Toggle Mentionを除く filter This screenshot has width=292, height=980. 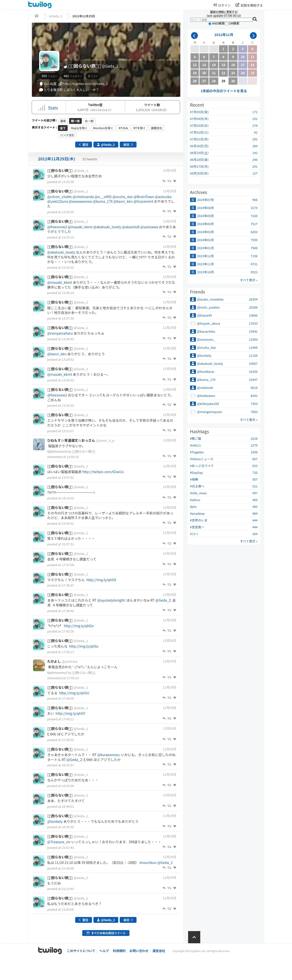(x=103, y=128)
